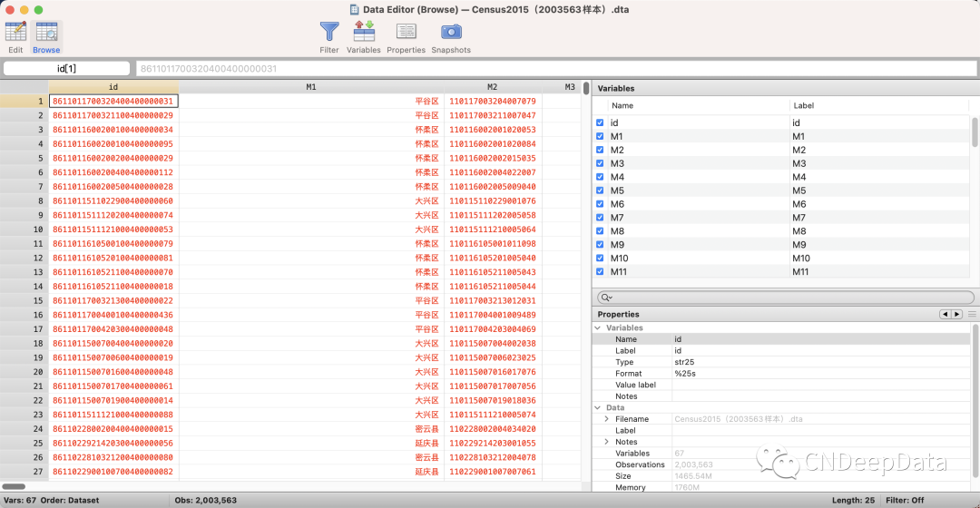This screenshot has width=980, height=508.
Task: Select row number 1 header
Action: [24, 101]
